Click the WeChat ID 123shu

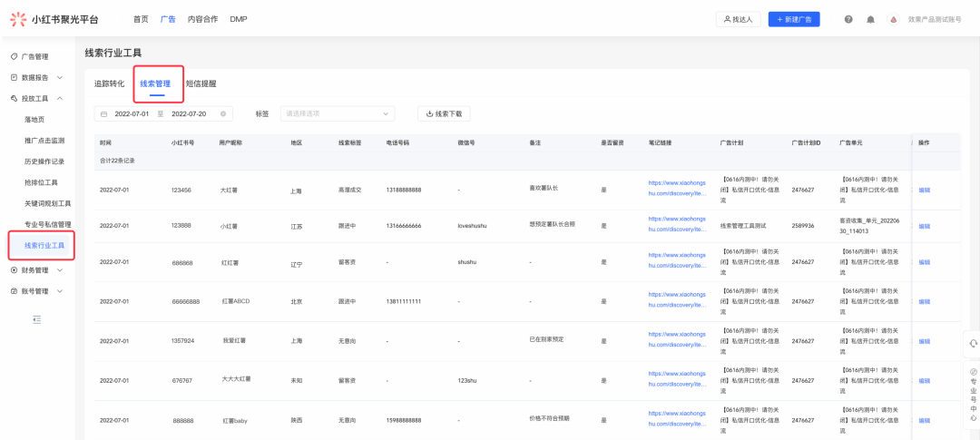pyautogui.click(x=467, y=380)
